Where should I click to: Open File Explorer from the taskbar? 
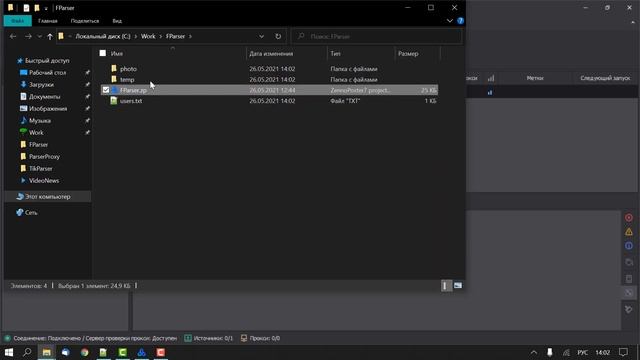pos(47,352)
